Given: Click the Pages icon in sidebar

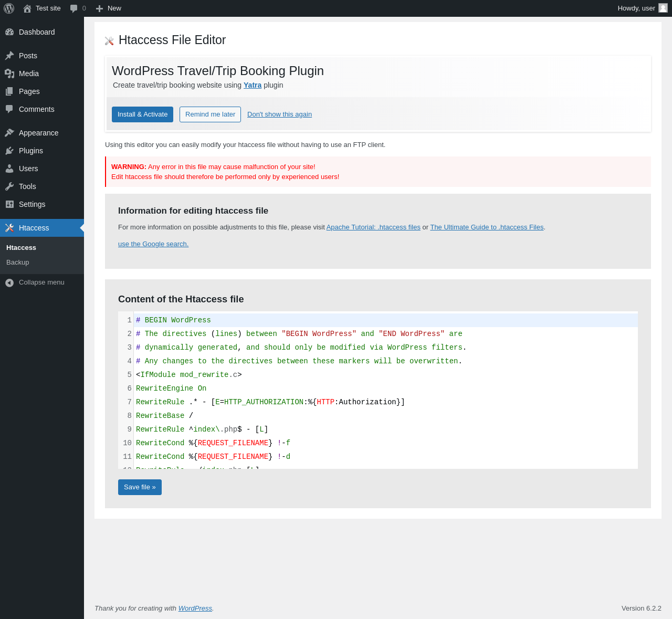Looking at the screenshot, I should click(9, 91).
